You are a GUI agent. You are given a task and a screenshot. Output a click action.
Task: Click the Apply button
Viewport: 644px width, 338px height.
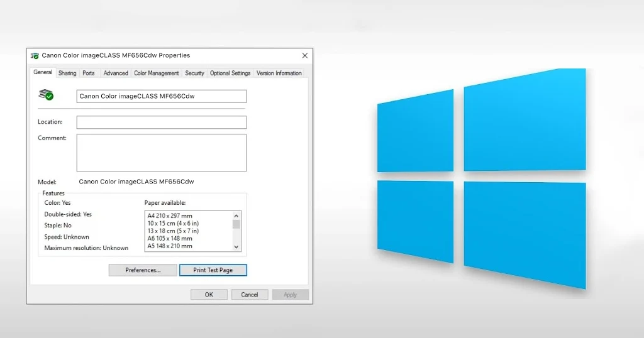290,295
